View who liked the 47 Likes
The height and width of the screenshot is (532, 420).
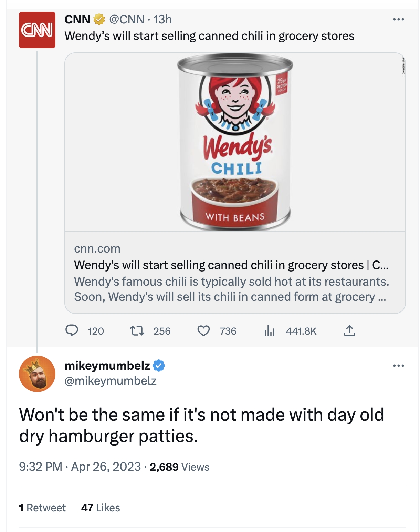(100, 508)
